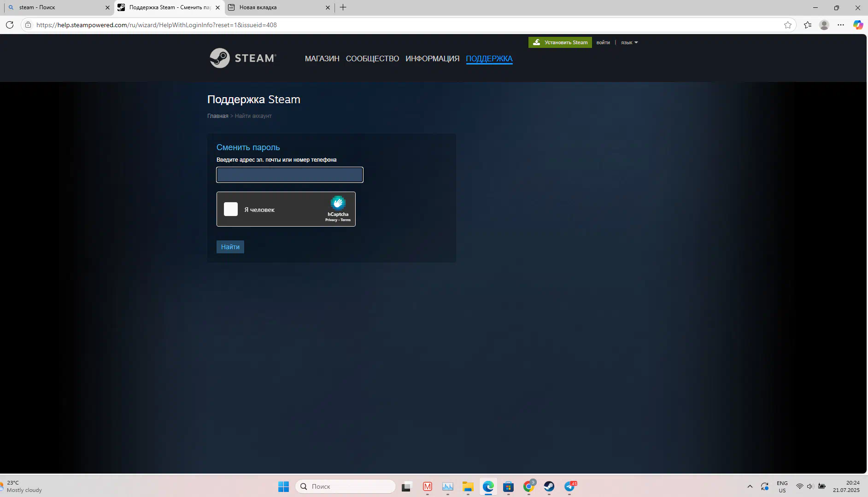Open browser settings and more menu
The width and height of the screenshot is (868, 497).
tap(841, 25)
